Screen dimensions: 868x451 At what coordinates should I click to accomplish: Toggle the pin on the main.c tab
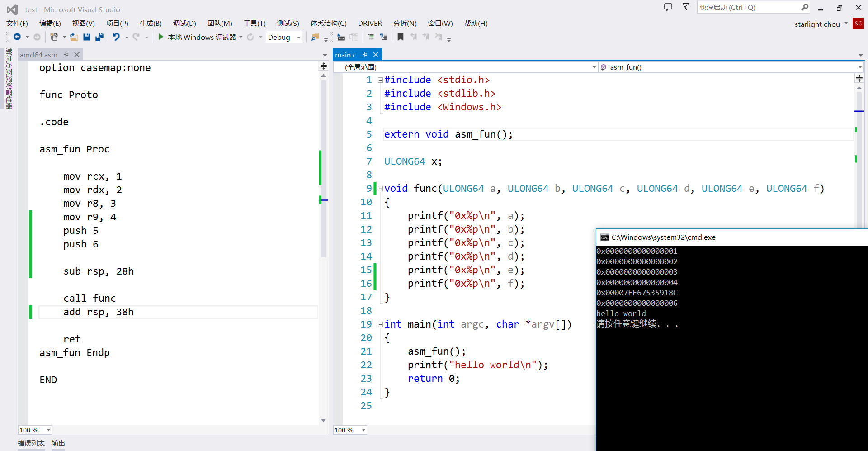click(365, 55)
